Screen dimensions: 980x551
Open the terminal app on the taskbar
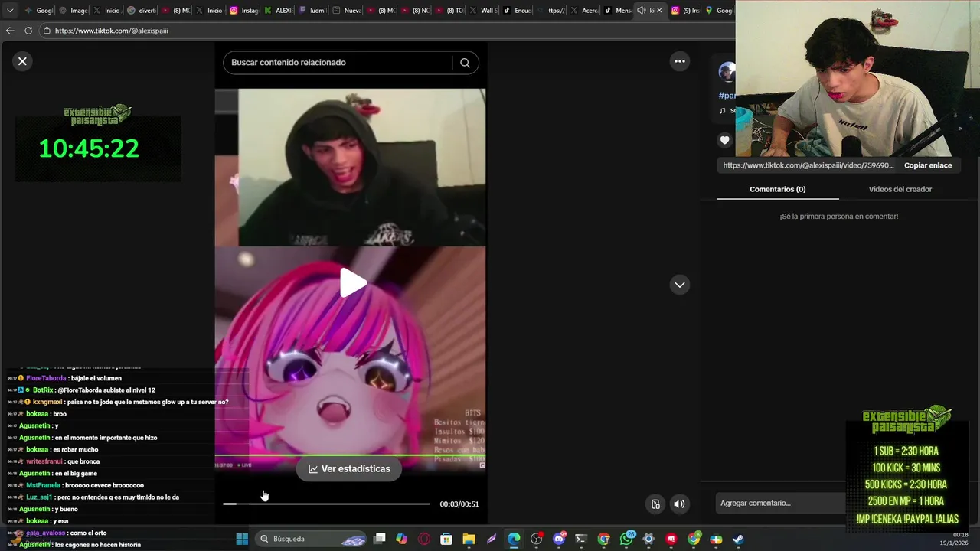click(581, 539)
